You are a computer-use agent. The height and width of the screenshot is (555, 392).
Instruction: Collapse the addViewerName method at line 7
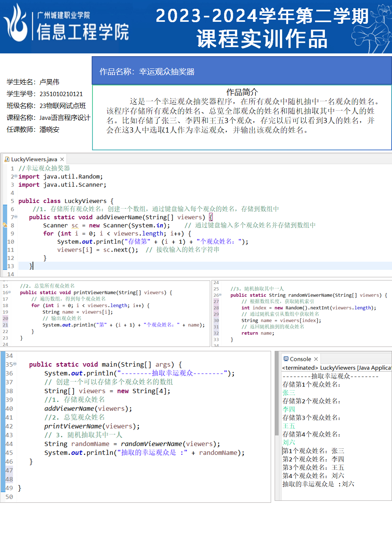[15, 217]
